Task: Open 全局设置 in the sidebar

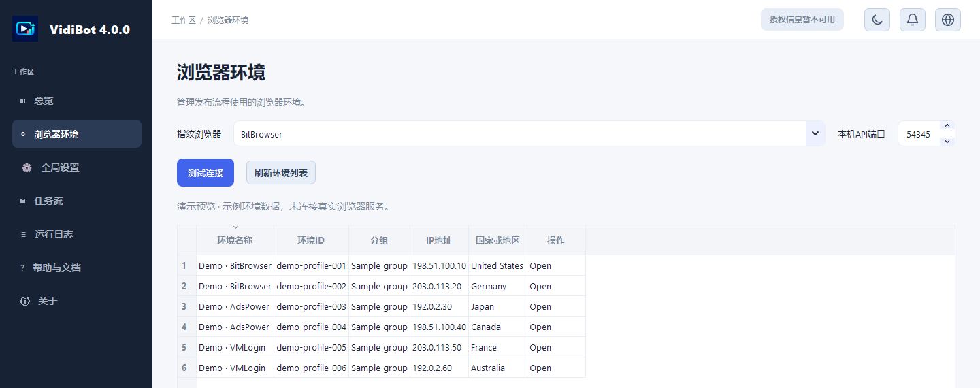Action: click(x=77, y=167)
